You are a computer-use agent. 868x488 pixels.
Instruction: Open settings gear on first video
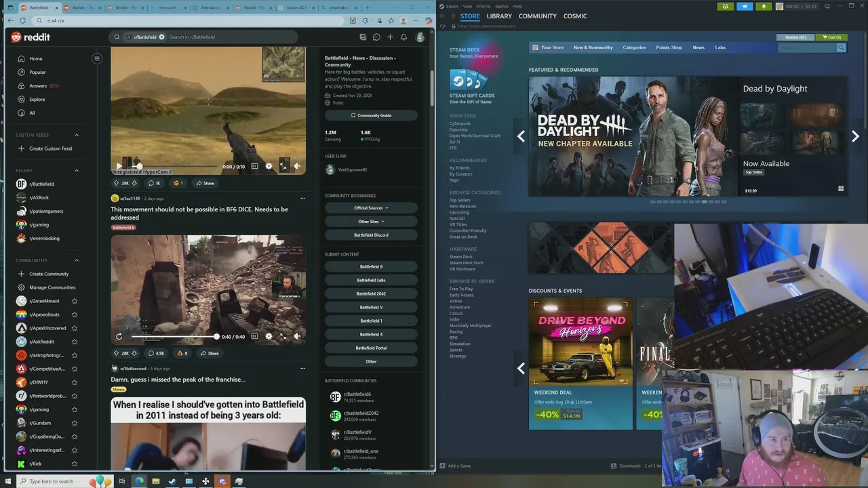(x=269, y=166)
